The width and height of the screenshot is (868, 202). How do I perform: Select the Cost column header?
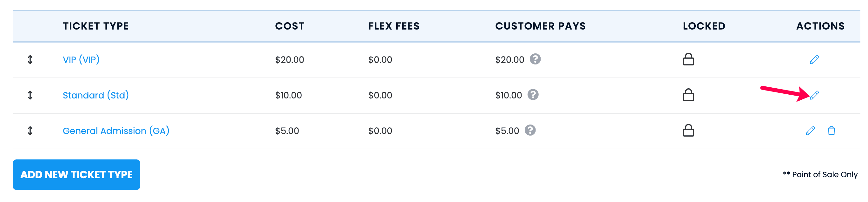(290, 26)
